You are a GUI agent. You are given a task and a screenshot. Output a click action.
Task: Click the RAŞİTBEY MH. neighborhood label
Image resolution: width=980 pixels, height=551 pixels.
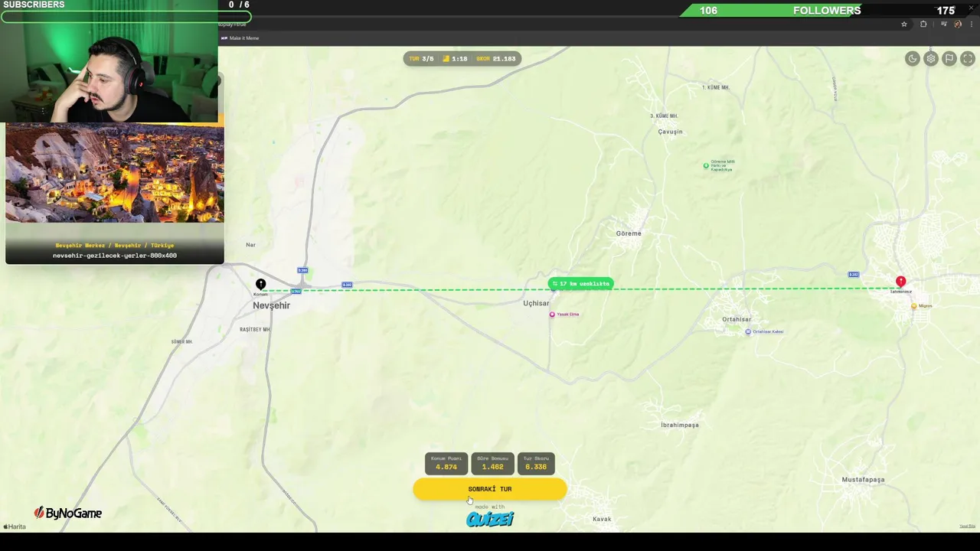coord(255,329)
